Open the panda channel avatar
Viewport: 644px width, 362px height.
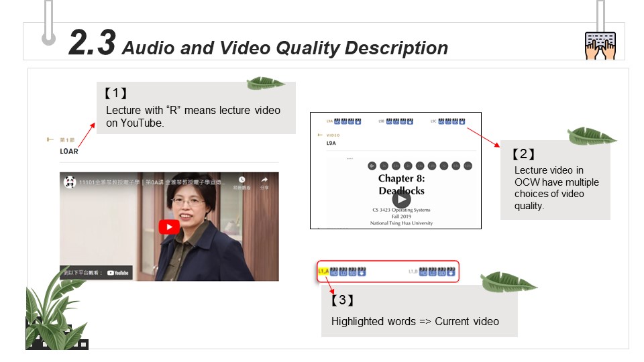pyautogui.click(x=69, y=182)
